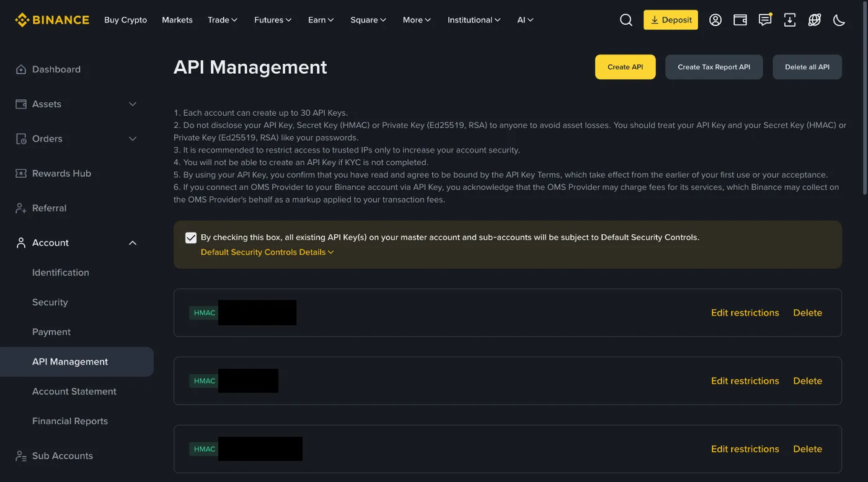Expand the Orders sidebar section
The width and height of the screenshot is (868, 482).
(x=133, y=139)
